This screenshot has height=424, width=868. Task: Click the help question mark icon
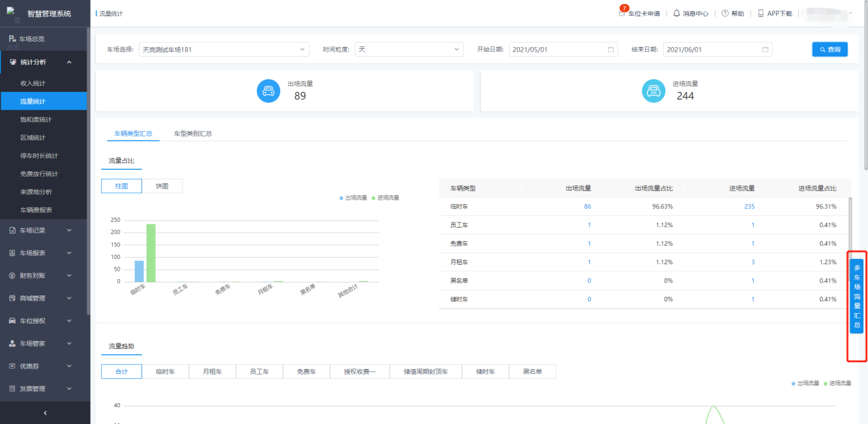725,13
